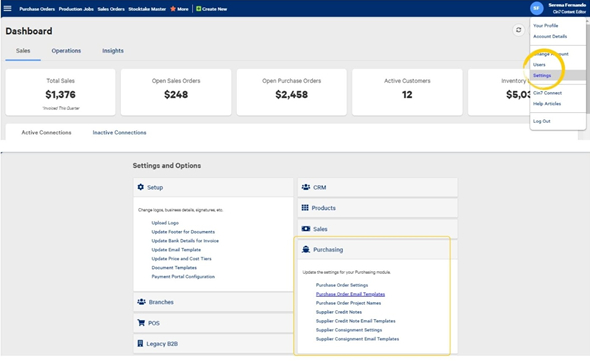Switch to the Operations tab

coord(66,51)
